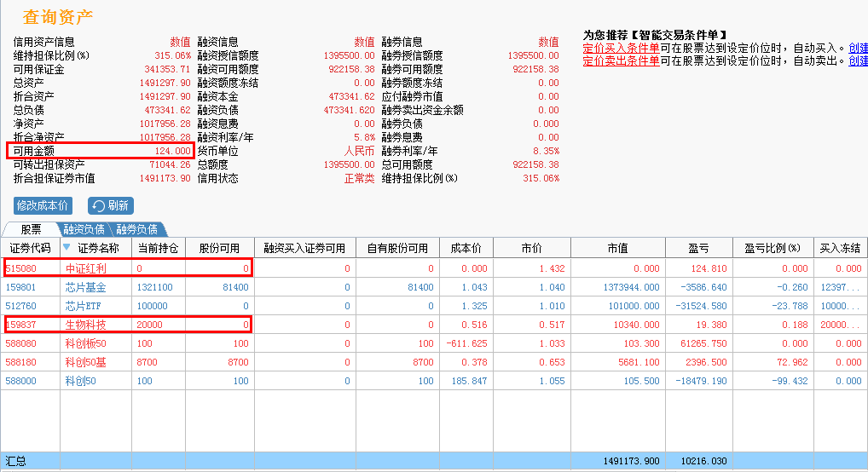Open the 融资负债 tab
The height and width of the screenshot is (472, 868).
point(84,229)
